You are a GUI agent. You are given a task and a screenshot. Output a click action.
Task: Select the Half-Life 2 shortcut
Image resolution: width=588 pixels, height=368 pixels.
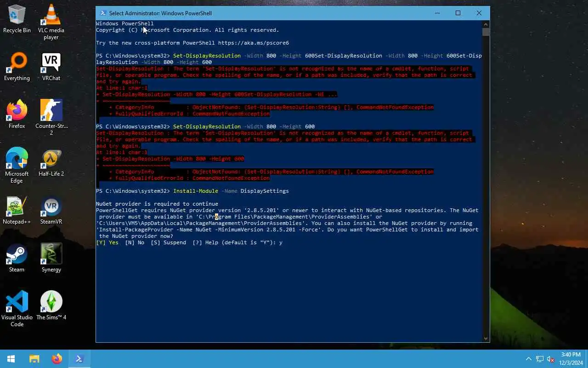51,163
